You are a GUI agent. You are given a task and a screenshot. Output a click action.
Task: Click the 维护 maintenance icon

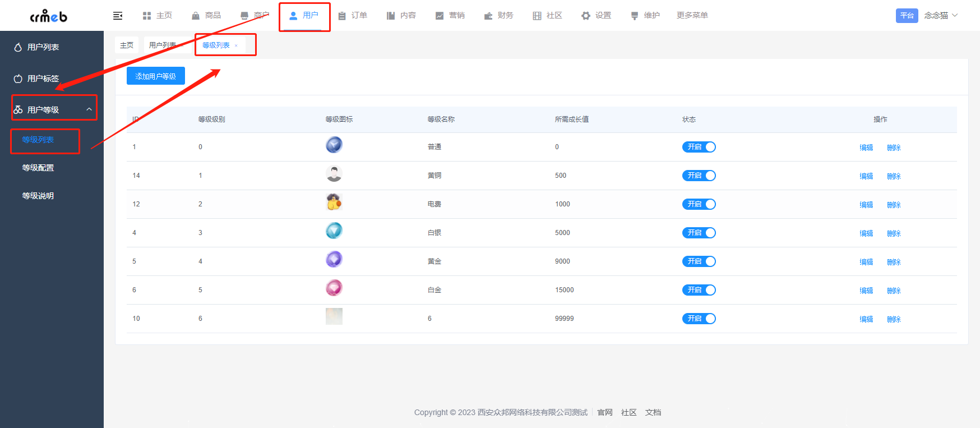coord(635,16)
